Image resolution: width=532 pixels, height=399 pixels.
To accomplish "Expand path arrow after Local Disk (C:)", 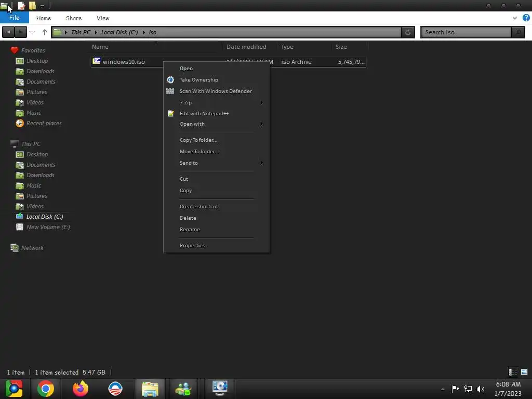I will click(143, 32).
